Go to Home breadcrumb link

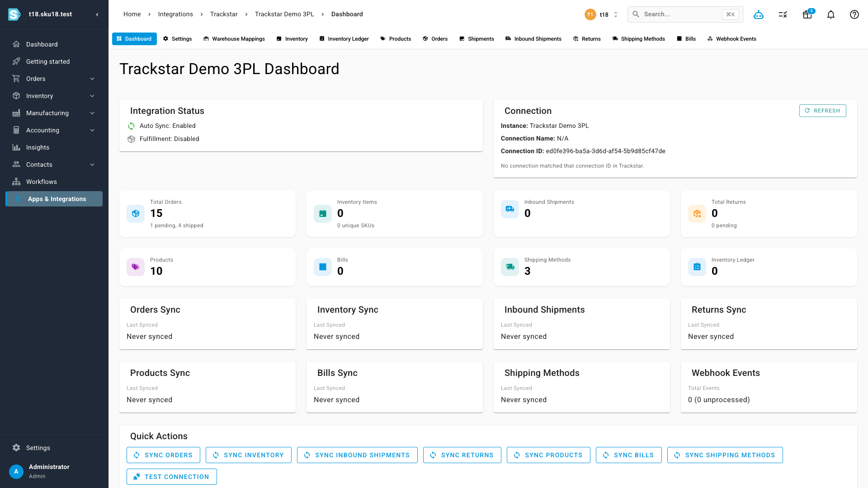coord(132,14)
